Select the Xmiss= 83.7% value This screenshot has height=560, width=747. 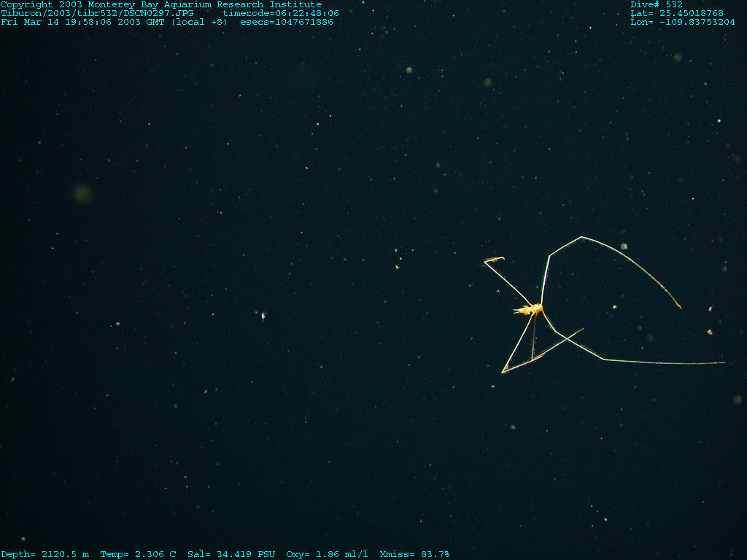point(414,554)
